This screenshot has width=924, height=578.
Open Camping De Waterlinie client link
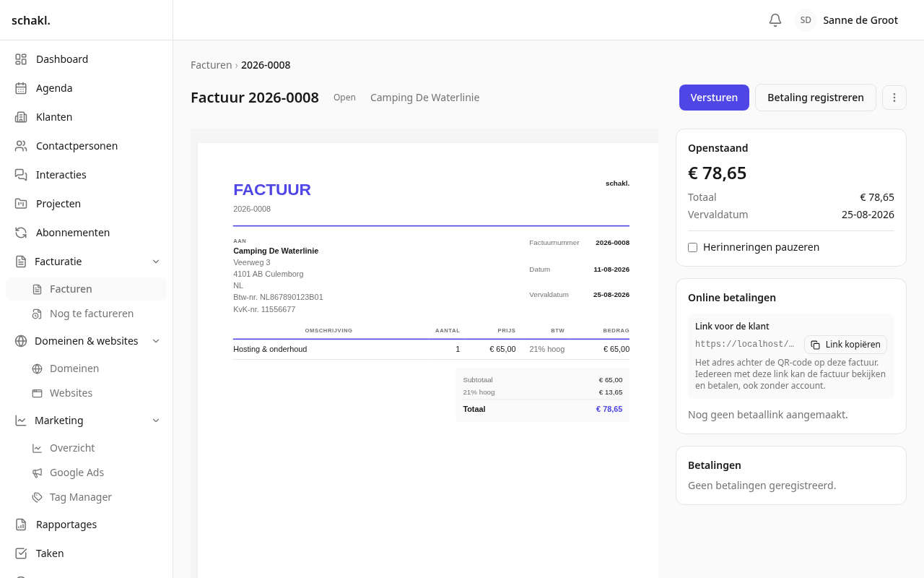[424, 98]
